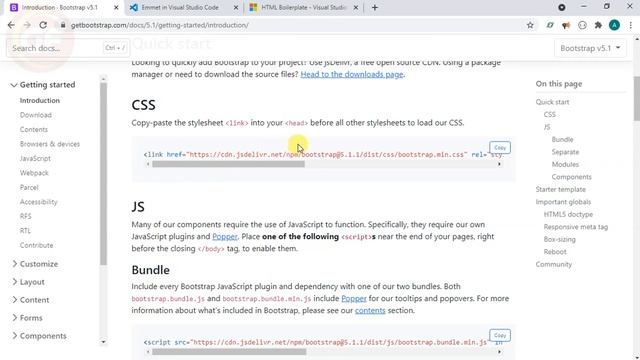Open the Download sidebar link

[x=36, y=115]
